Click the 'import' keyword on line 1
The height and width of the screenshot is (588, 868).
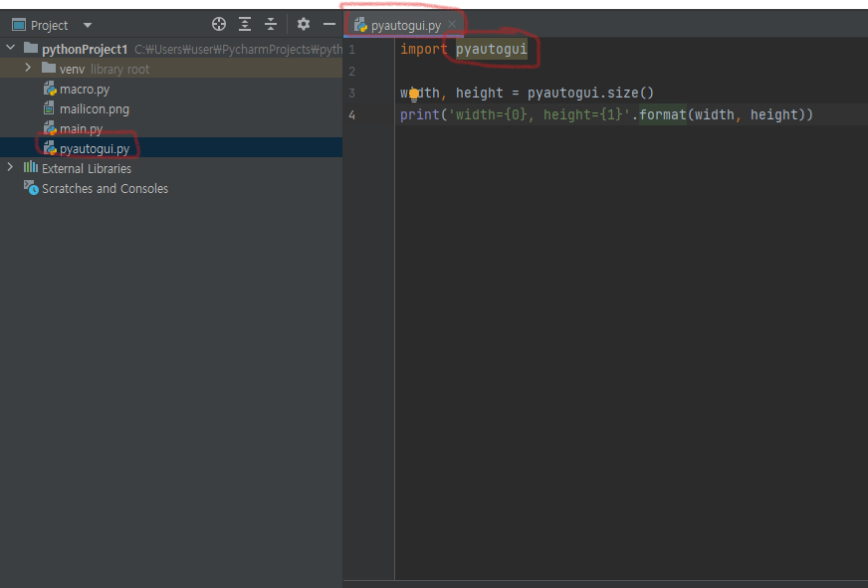(x=423, y=49)
